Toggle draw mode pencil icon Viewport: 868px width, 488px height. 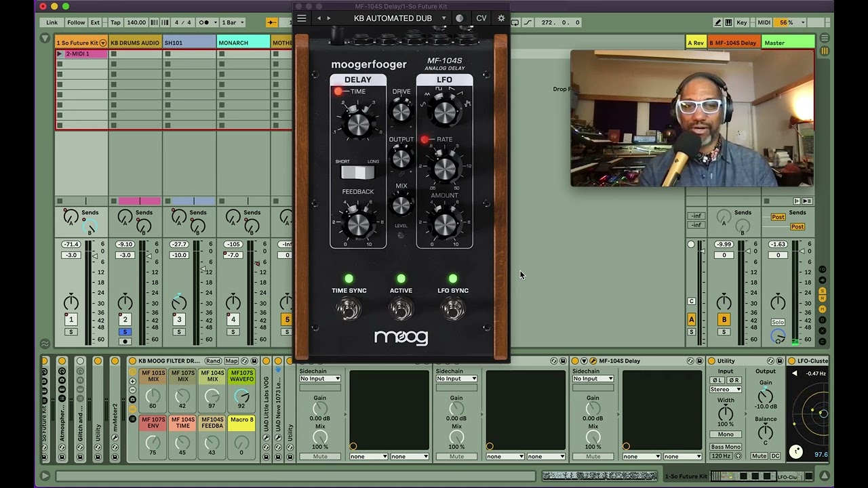(718, 22)
